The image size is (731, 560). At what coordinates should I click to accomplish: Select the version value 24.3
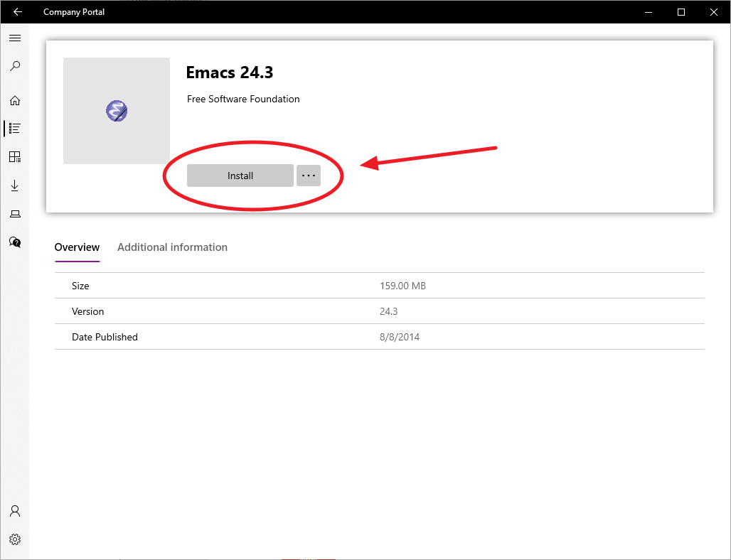pyautogui.click(x=389, y=312)
